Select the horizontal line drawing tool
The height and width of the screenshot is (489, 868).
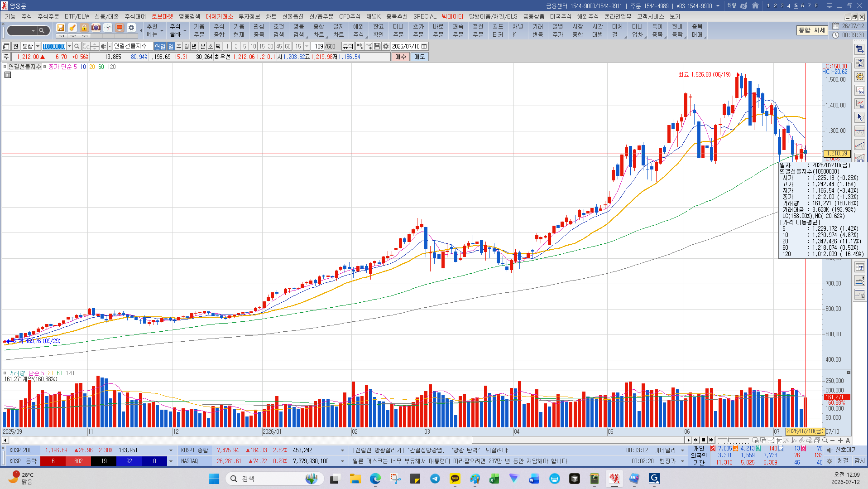click(859, 131)
